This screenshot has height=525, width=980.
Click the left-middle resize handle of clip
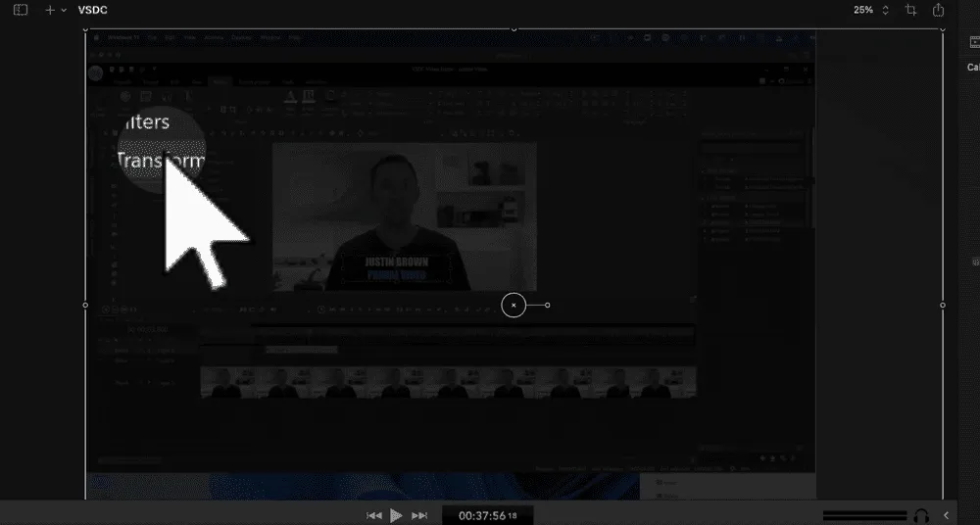(x=85, y=305)
